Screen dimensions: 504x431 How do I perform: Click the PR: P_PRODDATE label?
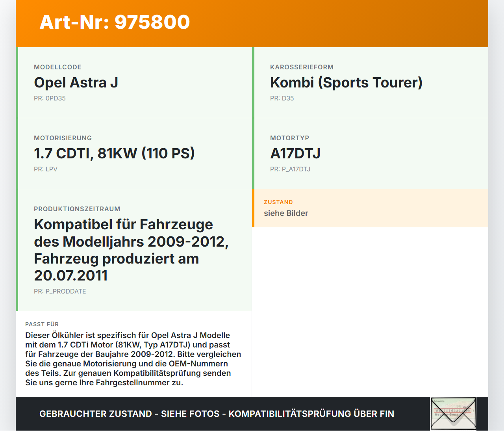click(60, 292)
